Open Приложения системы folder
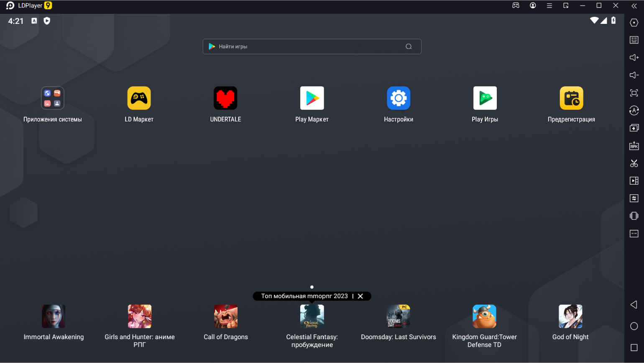Viewport: 644px width, 363px height. coord(53,98)
